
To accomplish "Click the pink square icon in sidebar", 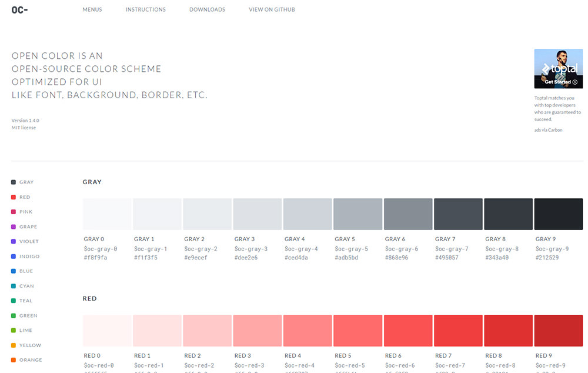I will [x=14, y=212].
